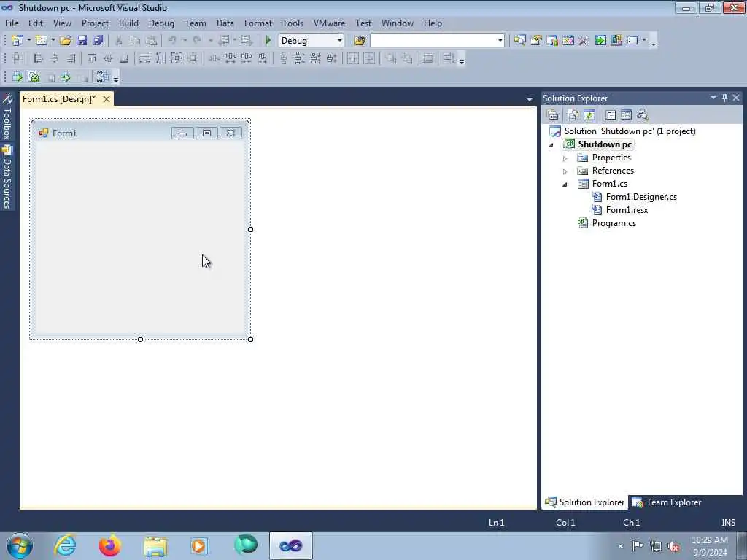This screenshot has width=747, height=560.
Task: Click the Align Tops layout icon
Action: [92, 58]
